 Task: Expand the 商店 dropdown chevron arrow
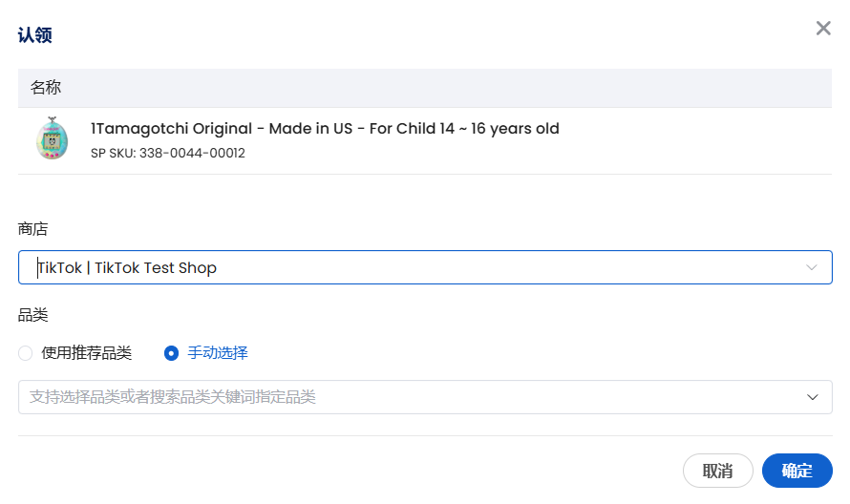[x=812, y=267]
